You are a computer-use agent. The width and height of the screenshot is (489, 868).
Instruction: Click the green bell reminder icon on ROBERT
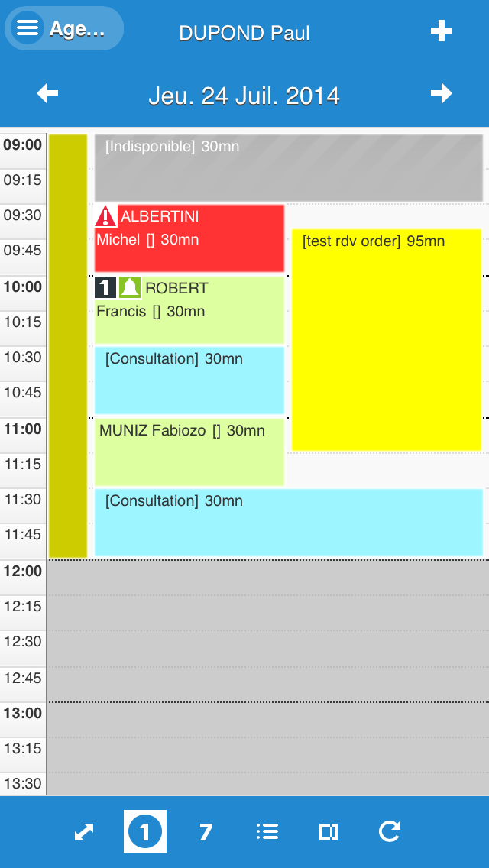(129, 287)
